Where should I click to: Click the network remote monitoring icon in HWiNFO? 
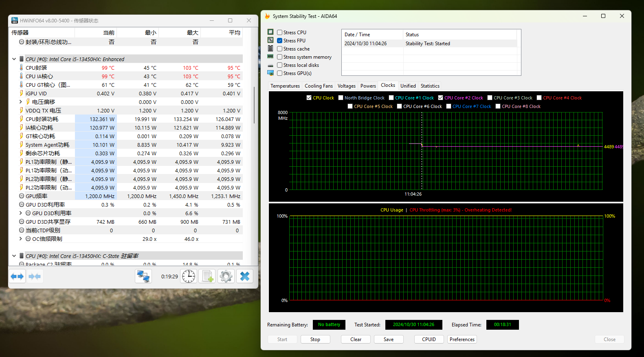(x=143, y=276)
